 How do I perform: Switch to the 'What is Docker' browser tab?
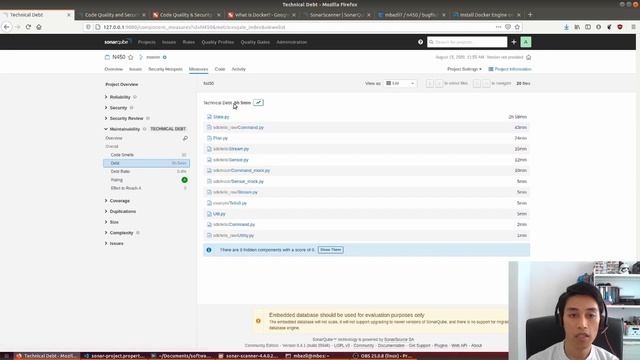pyautogui.click(x=261, y=15)
